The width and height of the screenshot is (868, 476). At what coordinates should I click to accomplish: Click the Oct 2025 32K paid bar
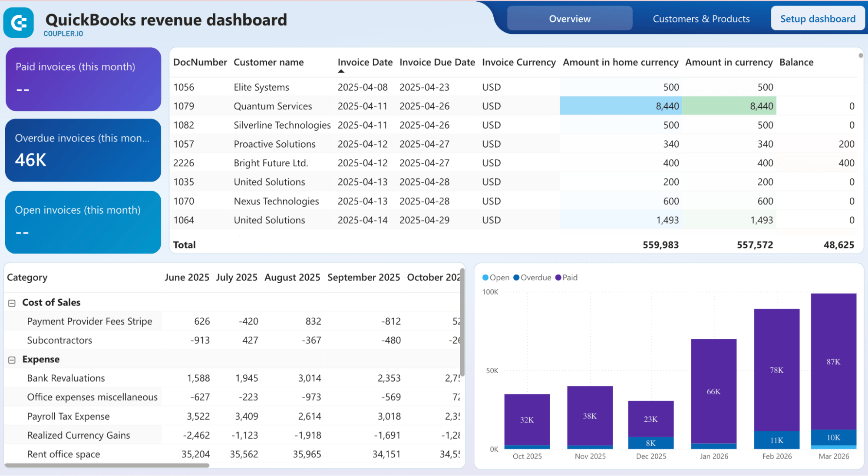(x=527, y=420)
